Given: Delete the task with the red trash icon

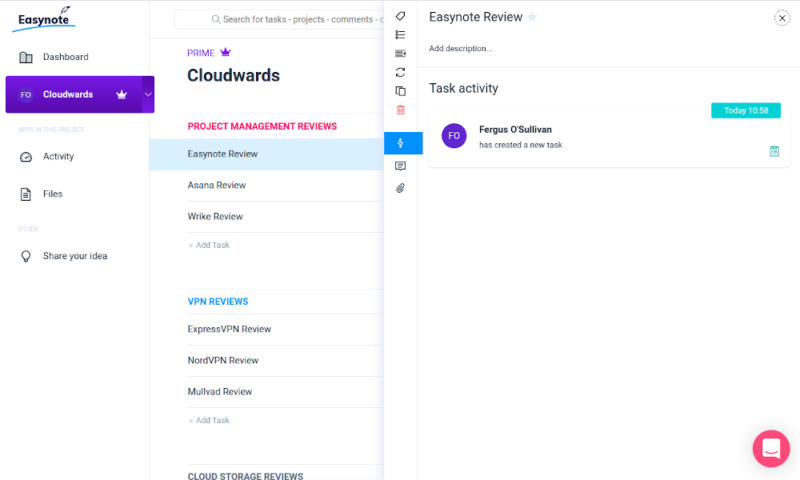Looking at the screenshot, I should click(x=401, y=110).
